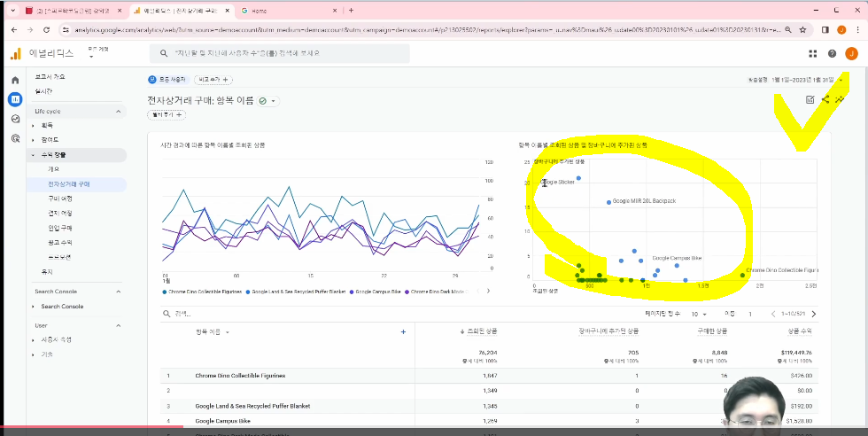
Task: Collapse the 수익 창출 tree item
Action: [x=34, y=155]
